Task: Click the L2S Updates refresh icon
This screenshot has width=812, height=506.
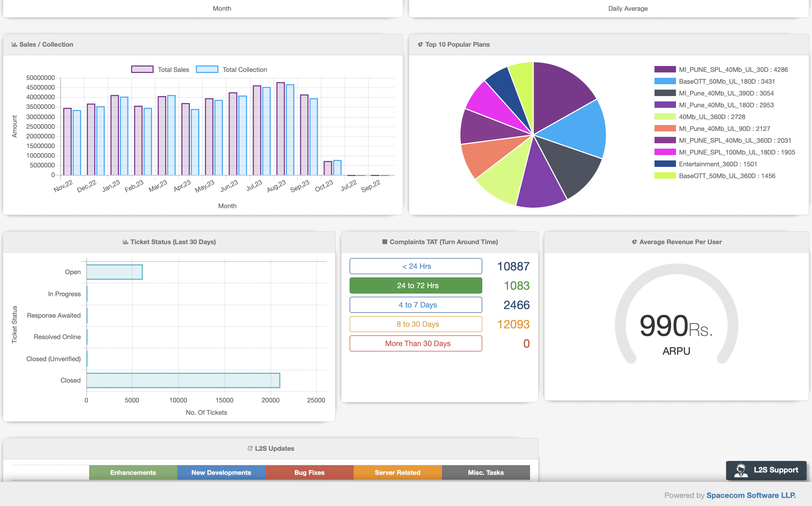Action: [x=250, y=448]
